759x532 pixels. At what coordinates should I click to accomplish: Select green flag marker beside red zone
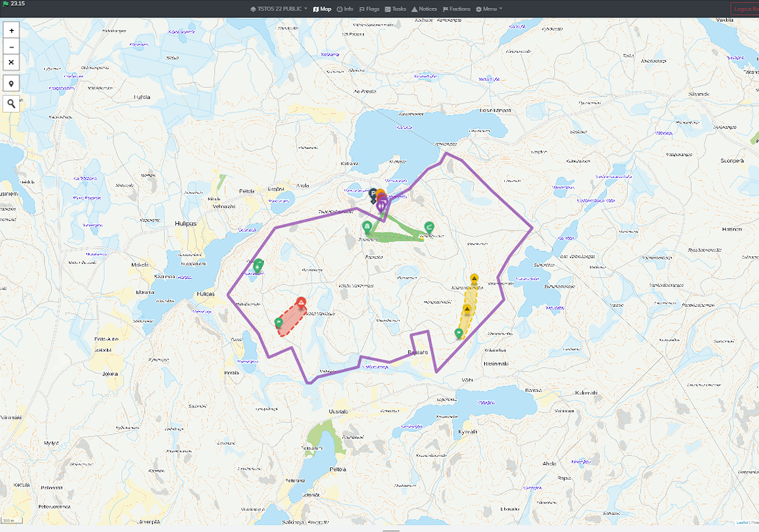point(278,322)
